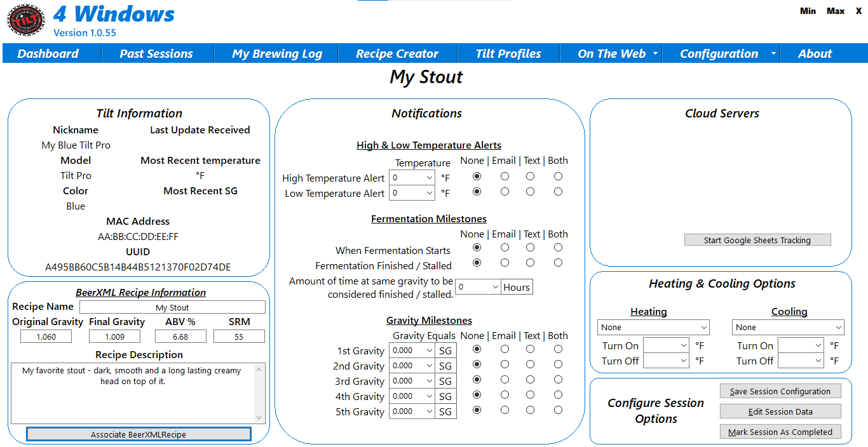Click Start Google Sheets Tracking button

coord(757,240)
